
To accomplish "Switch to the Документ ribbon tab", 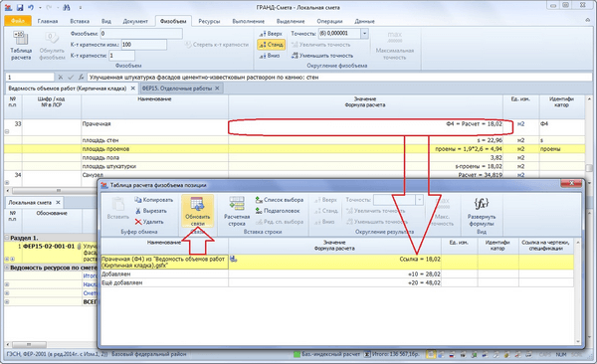I will tap(135, 21).
